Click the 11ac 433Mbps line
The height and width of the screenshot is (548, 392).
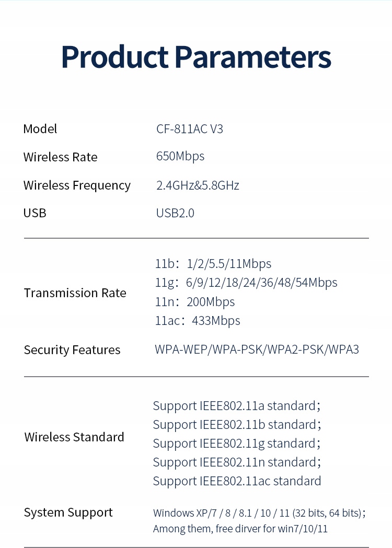(198, 321)
